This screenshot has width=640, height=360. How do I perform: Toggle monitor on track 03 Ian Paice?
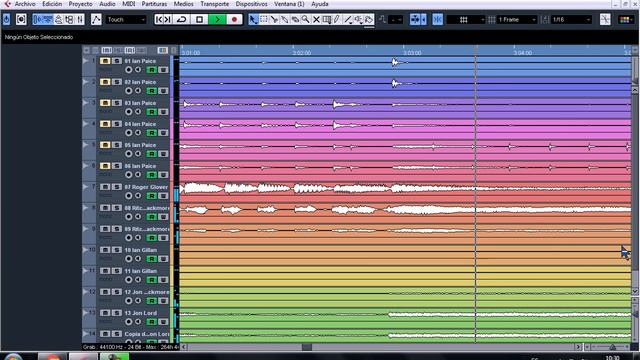tap(138, 111)
